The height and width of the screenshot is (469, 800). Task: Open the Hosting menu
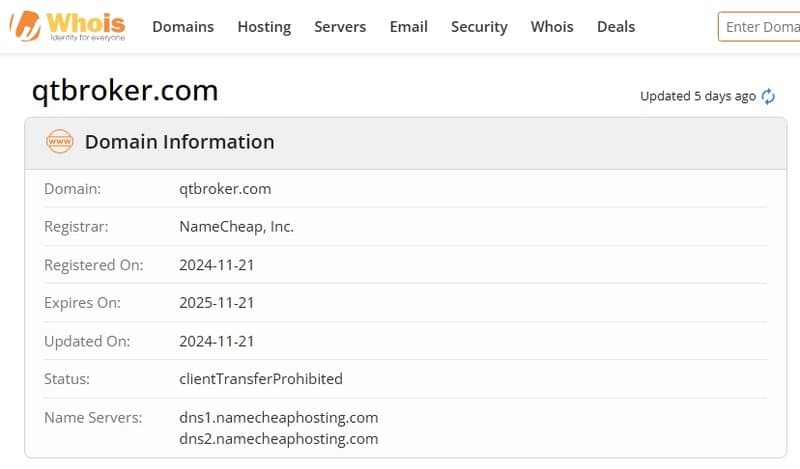[264, 27]
